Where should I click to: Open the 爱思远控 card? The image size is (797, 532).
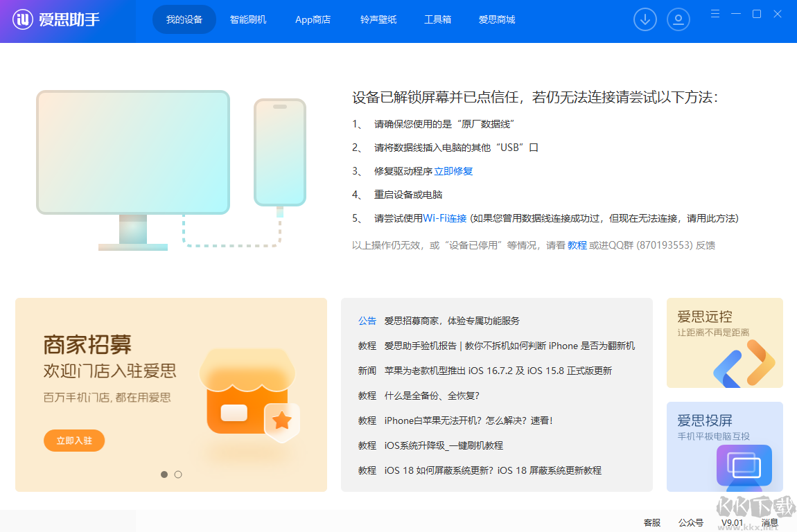(724, 343)
